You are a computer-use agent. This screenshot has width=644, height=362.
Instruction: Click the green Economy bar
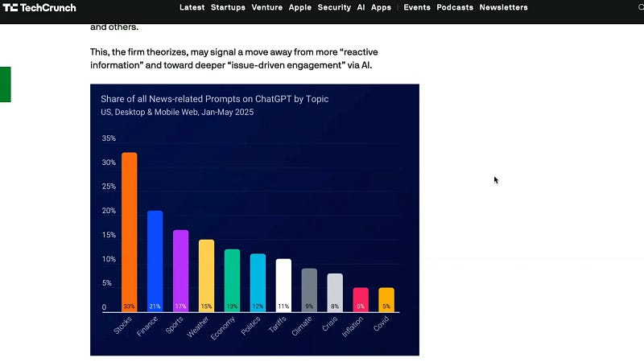pyautogui.click(x=232, y=280)
